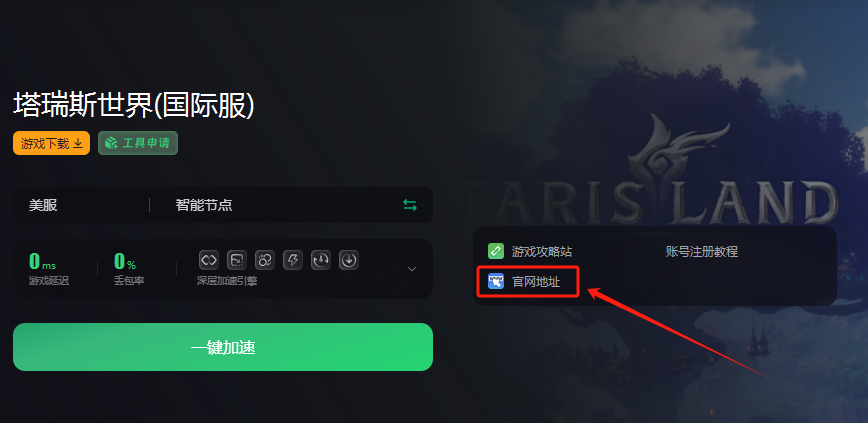This screenshot has height=423, width=868.
Task: Click the green 工具申请 button
Action: click(x=138, y=143)
